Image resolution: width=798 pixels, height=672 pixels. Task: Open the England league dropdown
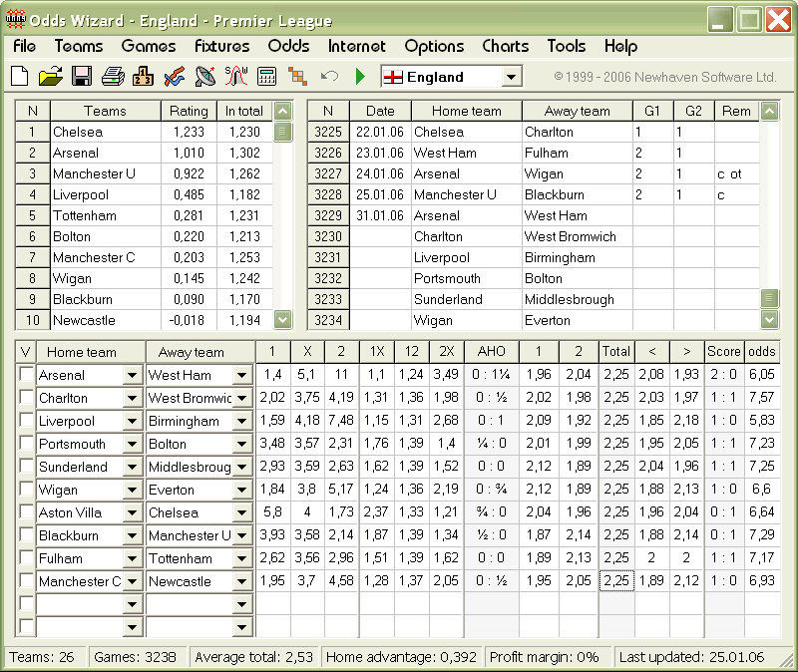pyautogui.click(x=511, y=78)
